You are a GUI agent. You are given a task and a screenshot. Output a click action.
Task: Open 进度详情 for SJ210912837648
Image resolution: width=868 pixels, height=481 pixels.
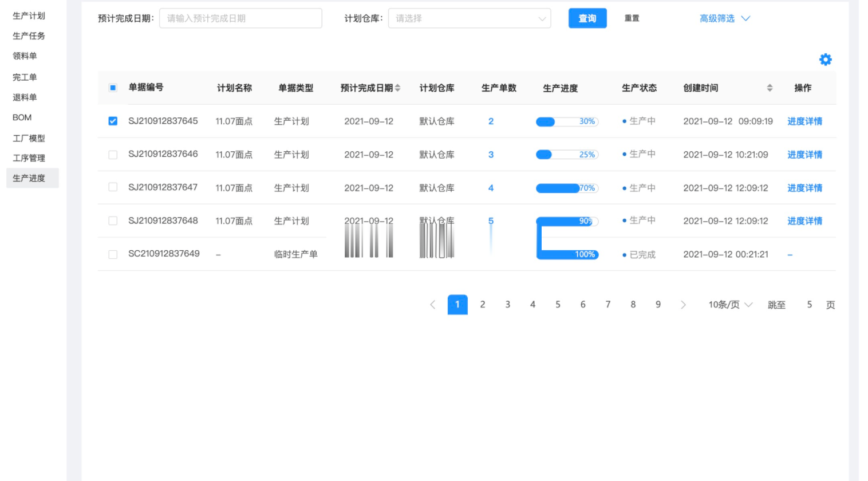click(x=804, y=221)
